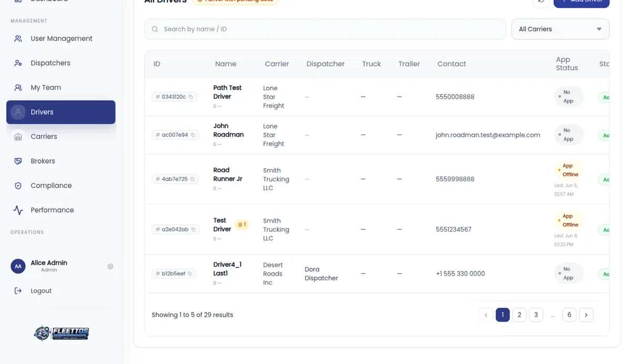Go to page 2 of results
Screen dimensions: 631x364
519,315
